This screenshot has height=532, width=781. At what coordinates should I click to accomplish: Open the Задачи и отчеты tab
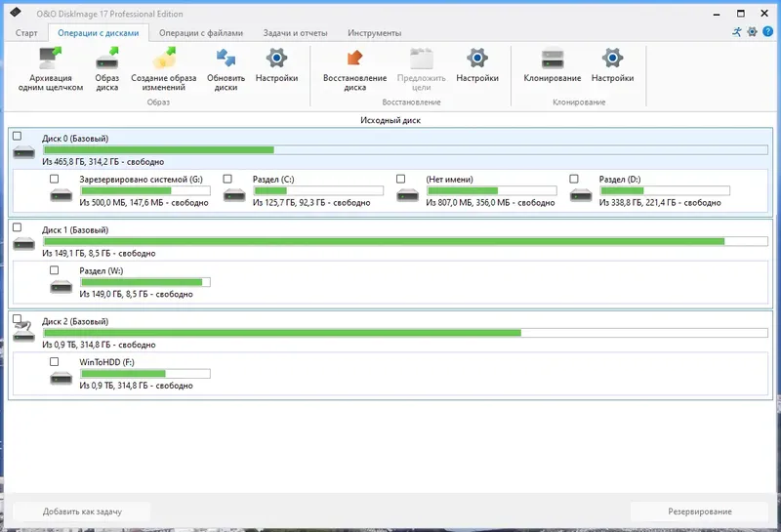pyautogui.click(x=296, y=33)
